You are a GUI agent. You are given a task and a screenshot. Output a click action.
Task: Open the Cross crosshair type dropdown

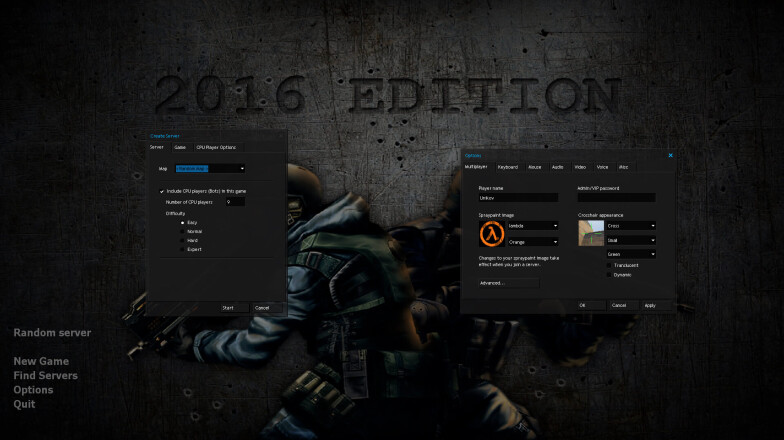coord(631,226)
